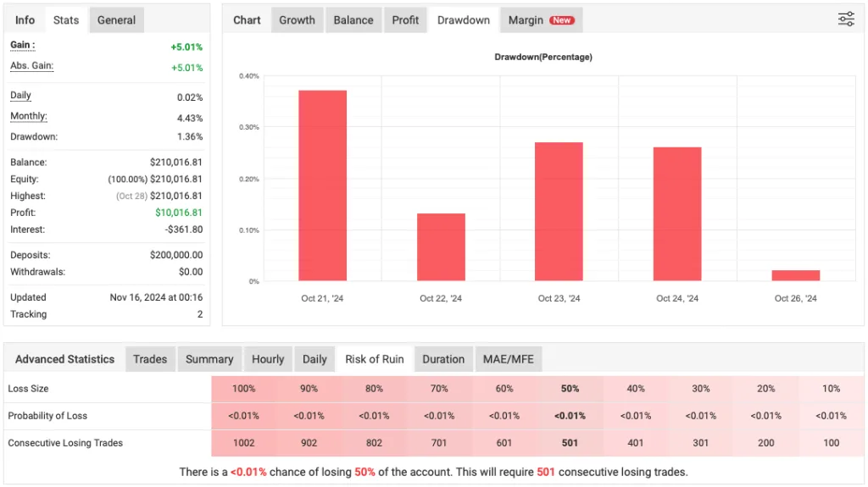This screenshot has width=868, height=487.
Task: Show the Margin chart tab
Action: pyautogui.click(x=541, y=20)
